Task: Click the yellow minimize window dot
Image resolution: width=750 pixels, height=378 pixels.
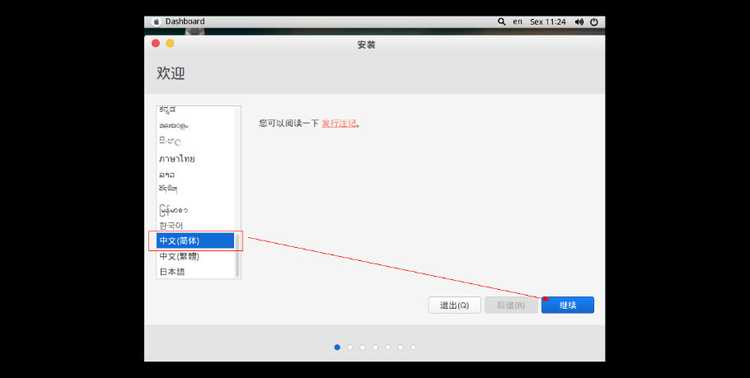Action: [x=170, y=44]
